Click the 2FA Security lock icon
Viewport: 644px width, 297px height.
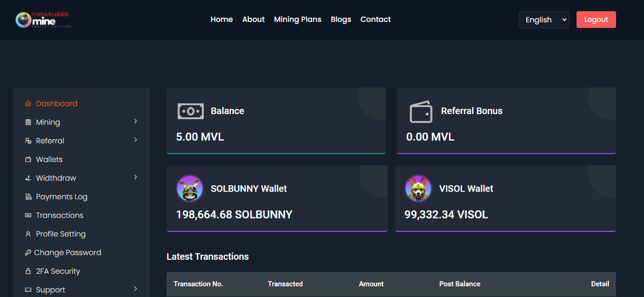[28, 271]
